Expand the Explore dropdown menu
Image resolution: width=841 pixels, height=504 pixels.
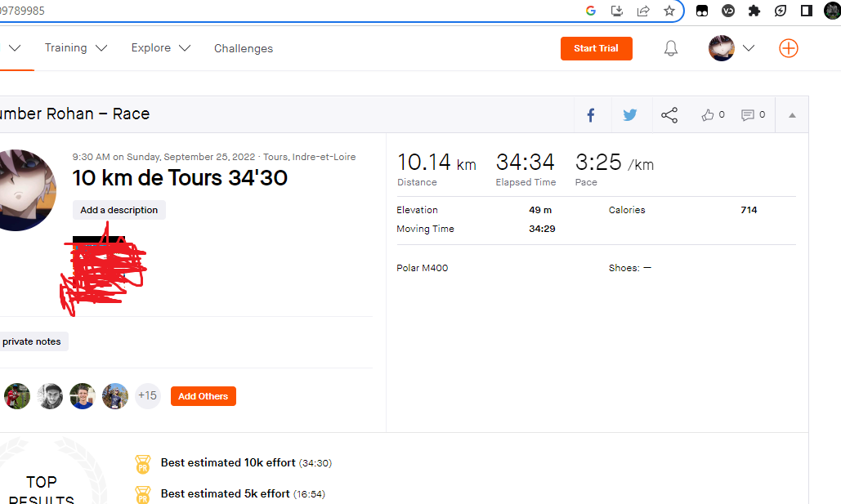point(161,48)
